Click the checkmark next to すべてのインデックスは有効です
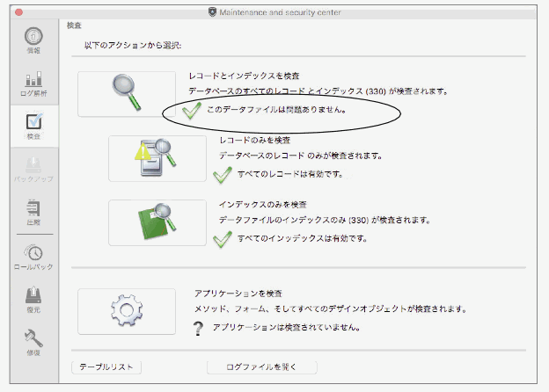The height and width of the screenshot is (392, 549). [x=223, y=238]
